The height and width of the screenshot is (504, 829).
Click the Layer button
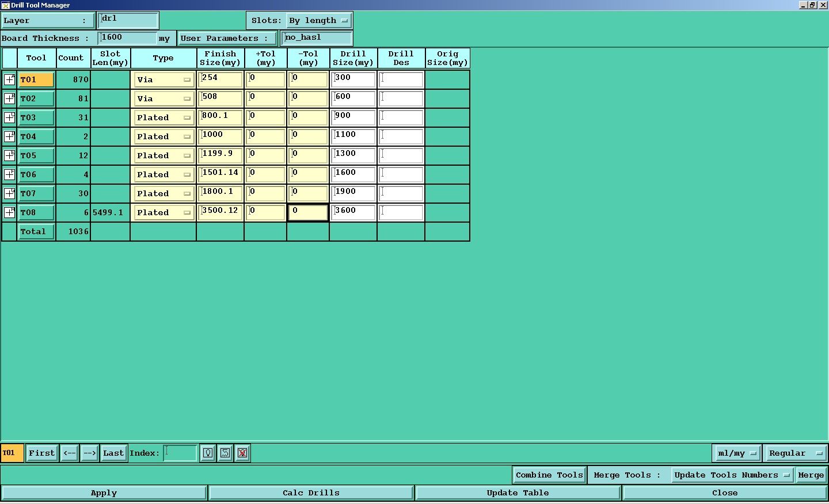click(48, 20)
